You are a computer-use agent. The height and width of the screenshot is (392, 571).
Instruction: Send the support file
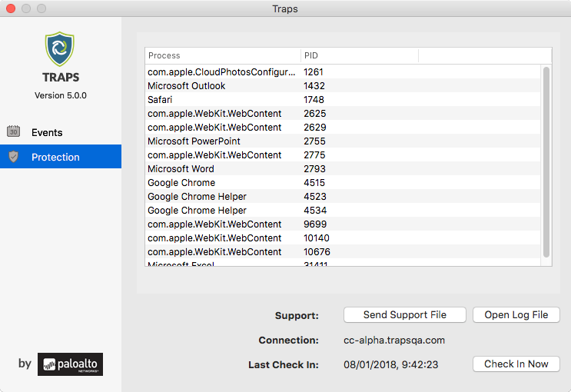[x=404, y=314]
